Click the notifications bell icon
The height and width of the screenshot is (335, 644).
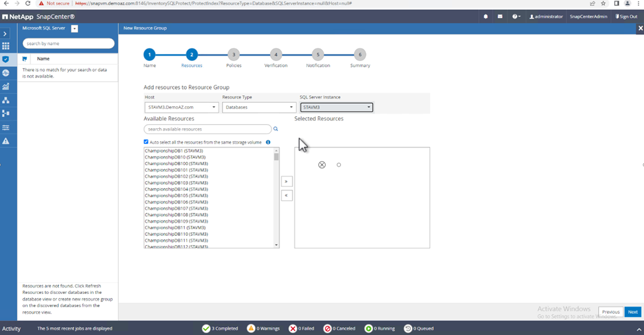tap(485, 17)
